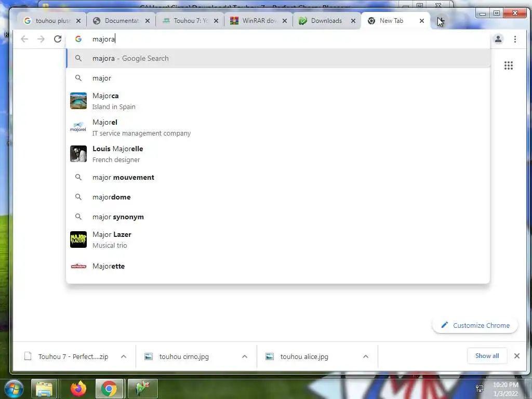The width and height of the screenshot is (532, 399).
Task: Click the Majorel logo thumbnail
Action: click(78, 127)
